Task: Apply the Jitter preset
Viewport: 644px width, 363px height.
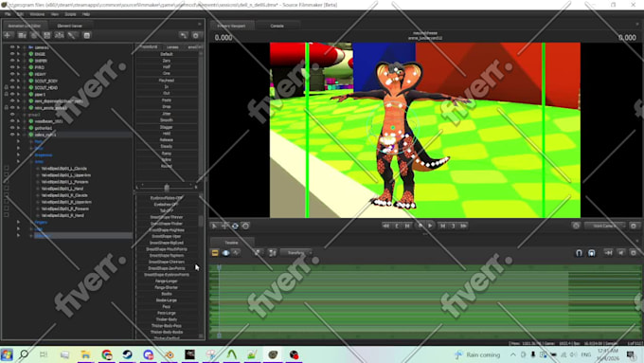Action: pos(167,114)
